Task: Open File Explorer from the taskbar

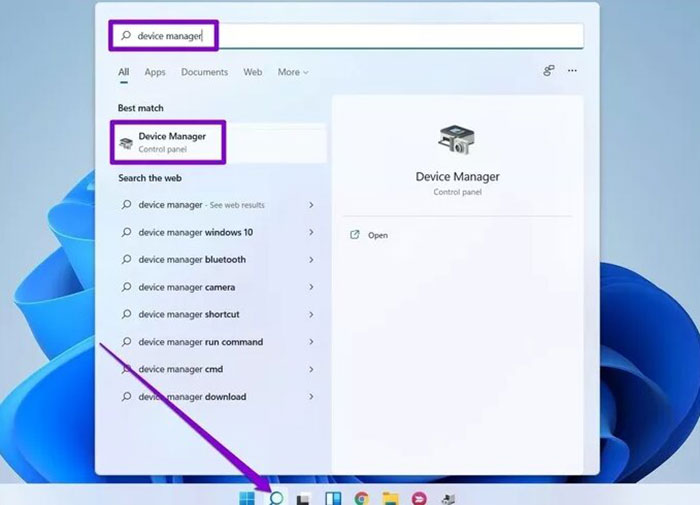Action: click(x=391, y=498)
